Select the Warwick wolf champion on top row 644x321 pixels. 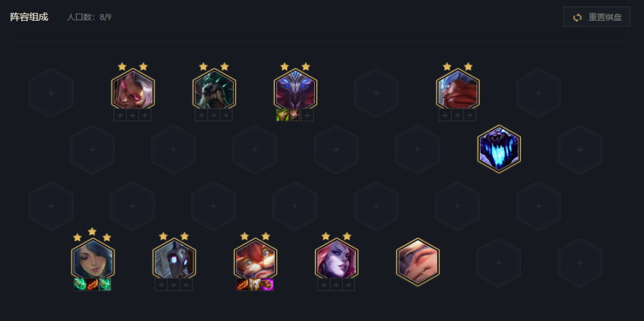click(x=214, y=90)
